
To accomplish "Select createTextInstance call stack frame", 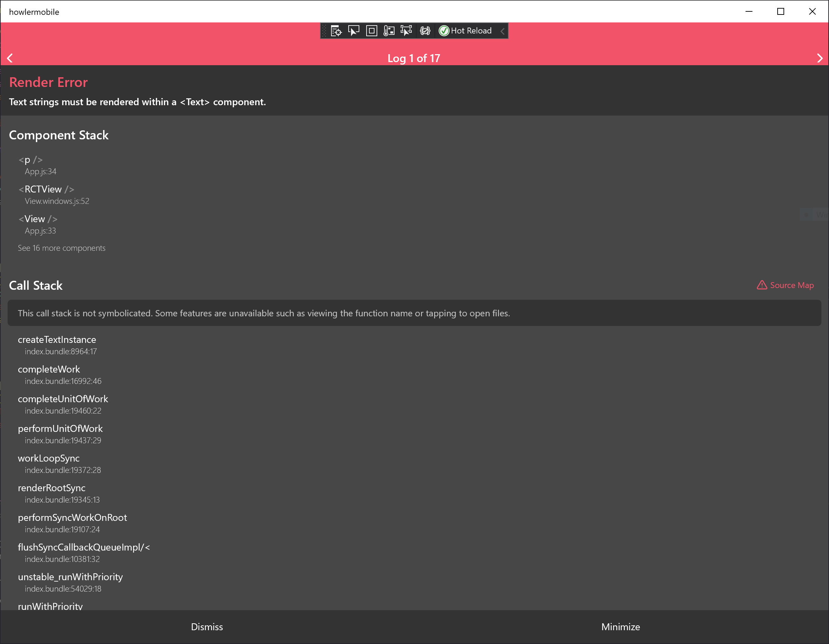I will pos(57,339).
